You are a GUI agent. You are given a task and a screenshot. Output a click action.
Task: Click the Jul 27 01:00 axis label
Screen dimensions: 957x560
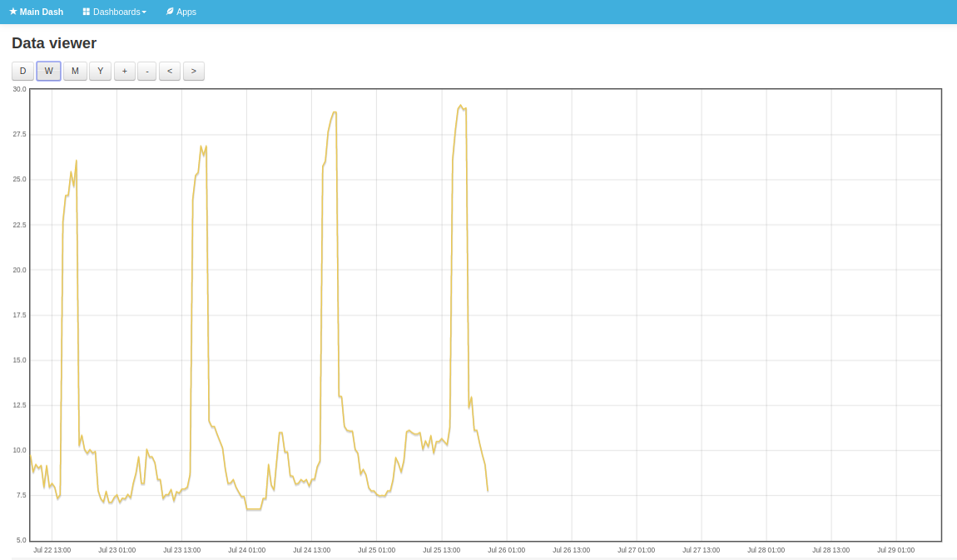click(x=637, y=550)
